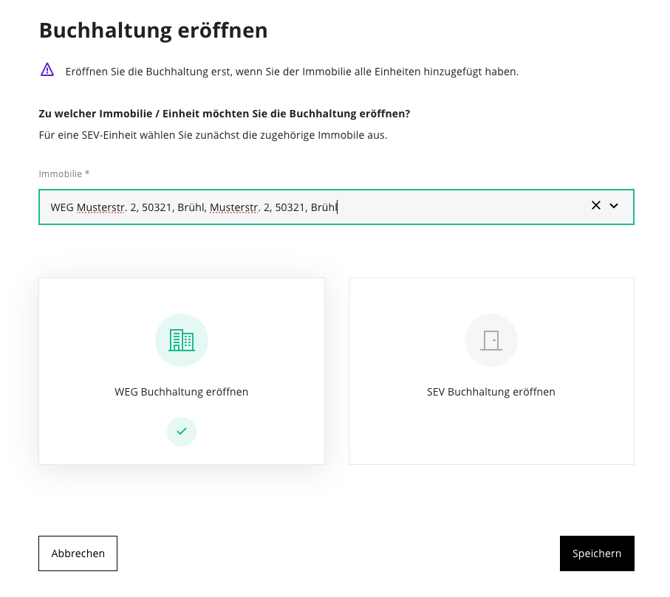Click the bold question about Immobilie / Einheit
The width and height of the screenshot is (670, 597).
[224, 113]
